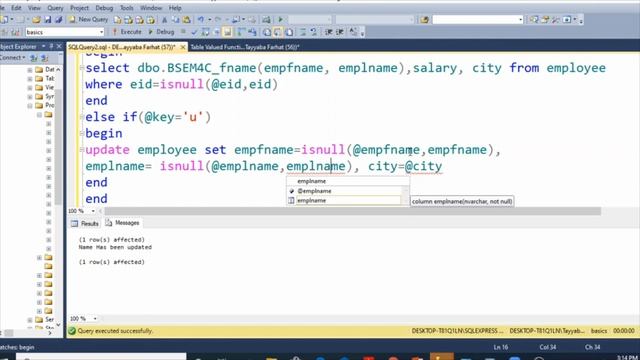The image size is (640, 360).
Task: Click the Comment Out Selected Lines icon
Action: [303, 32]
